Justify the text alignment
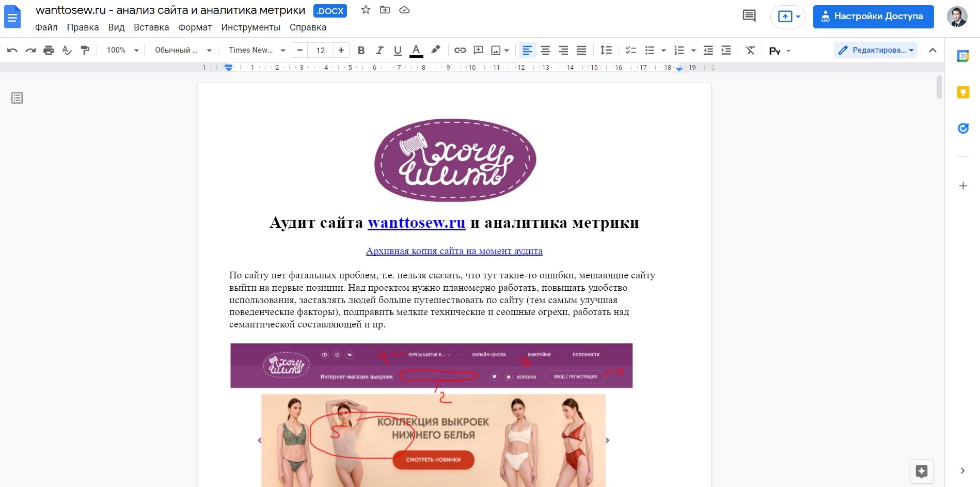This screenshot has width=980, height=487. [x=581, y=50]
